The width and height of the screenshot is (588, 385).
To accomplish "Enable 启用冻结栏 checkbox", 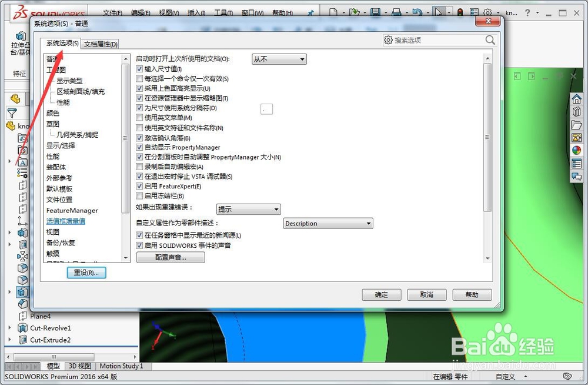I will pyautogui.click(x=139, y=195).
